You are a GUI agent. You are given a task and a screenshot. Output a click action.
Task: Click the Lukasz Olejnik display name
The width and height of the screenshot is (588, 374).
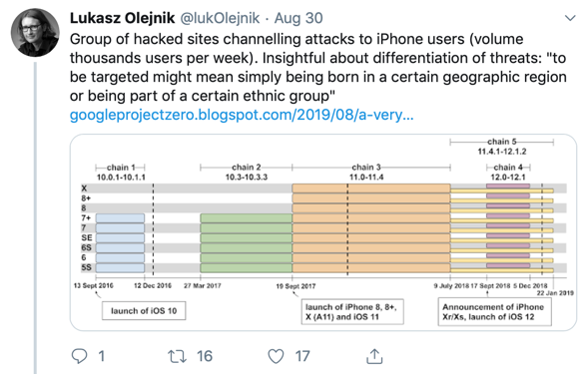point(122,18)
